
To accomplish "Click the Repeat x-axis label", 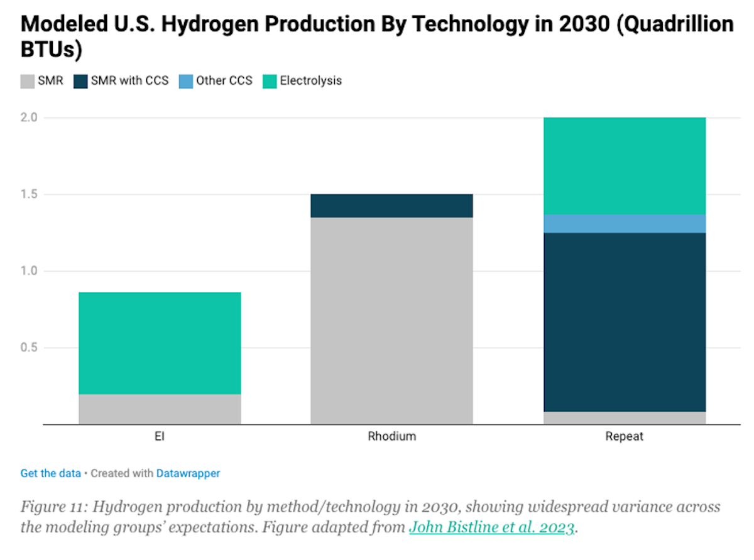I will [624, 436].
